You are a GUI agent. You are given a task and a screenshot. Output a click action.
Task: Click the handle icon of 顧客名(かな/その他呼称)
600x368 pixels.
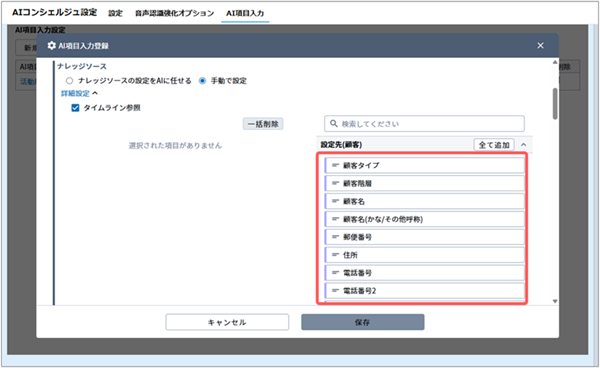point(336,219)
